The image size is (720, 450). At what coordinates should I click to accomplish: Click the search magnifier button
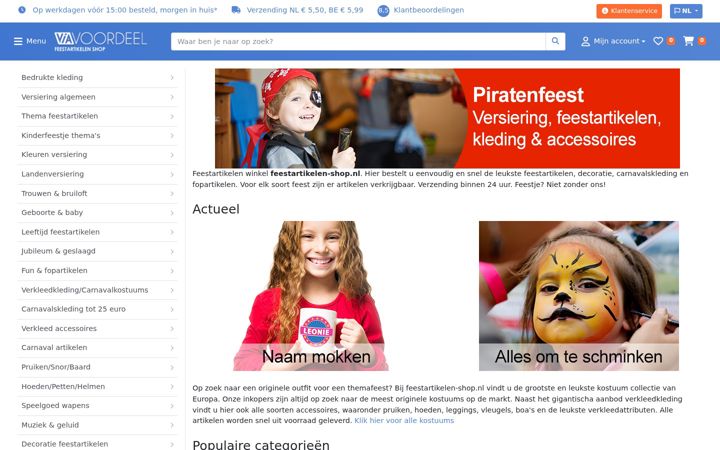(555, 41)
